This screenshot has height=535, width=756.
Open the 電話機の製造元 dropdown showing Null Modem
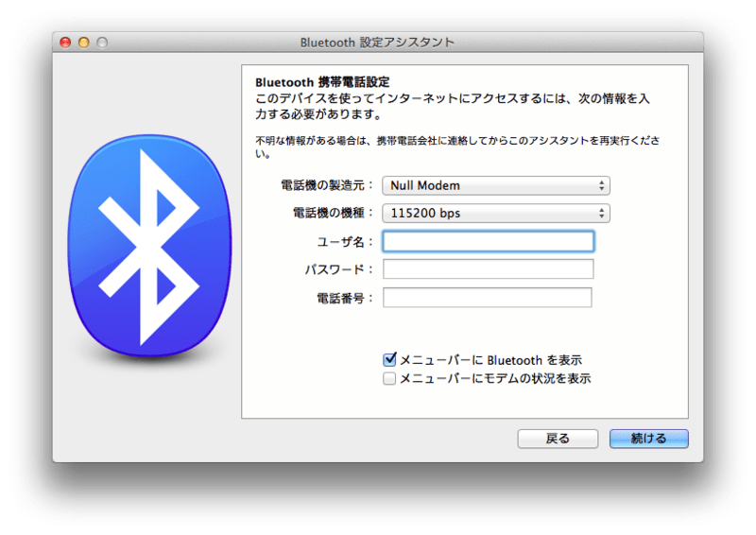pos(495,185)
